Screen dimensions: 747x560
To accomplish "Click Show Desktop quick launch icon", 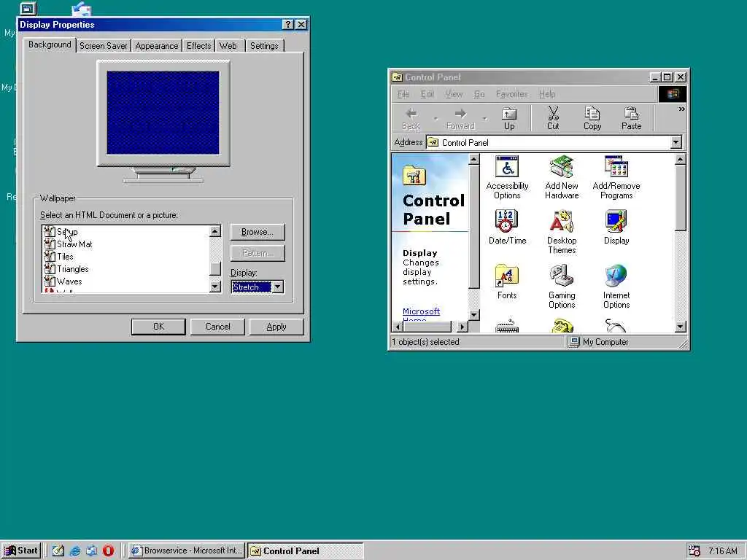I will point(58,551).
